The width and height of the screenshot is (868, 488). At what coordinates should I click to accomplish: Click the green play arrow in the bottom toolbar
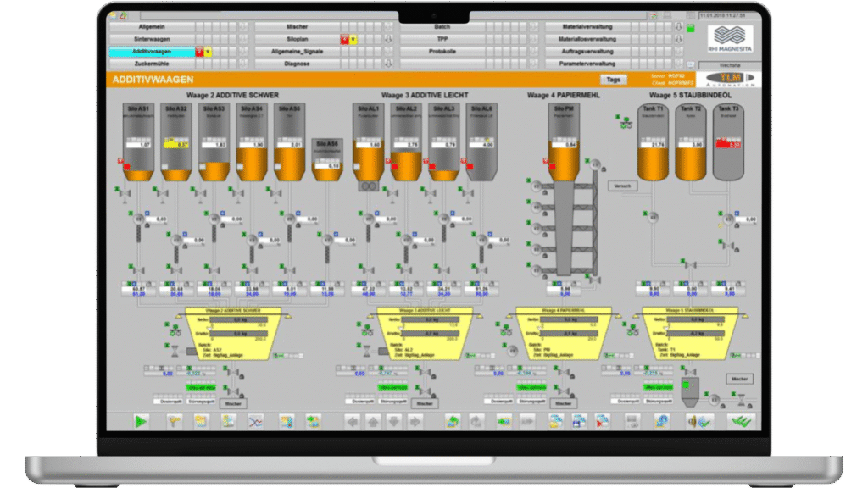[141, 422]
